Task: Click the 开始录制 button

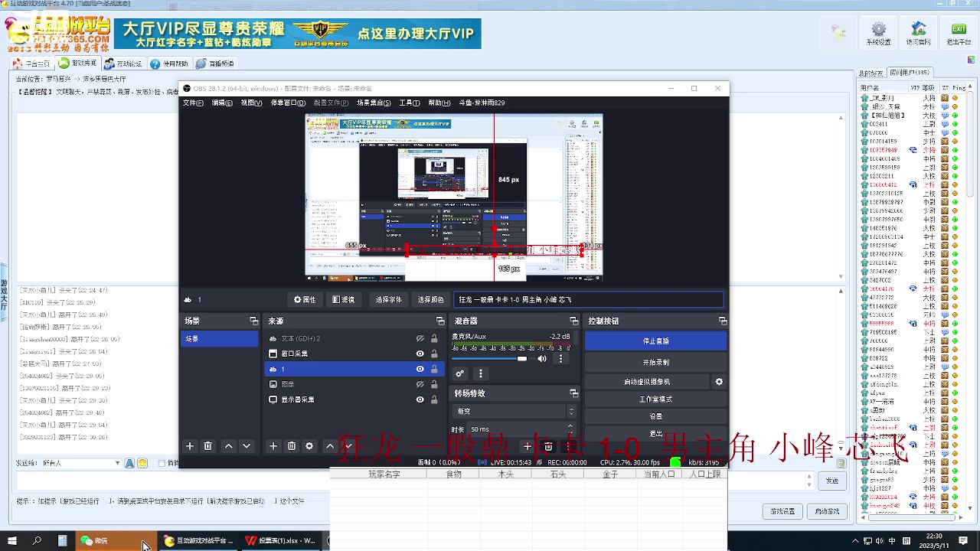Action: [655, 361]
